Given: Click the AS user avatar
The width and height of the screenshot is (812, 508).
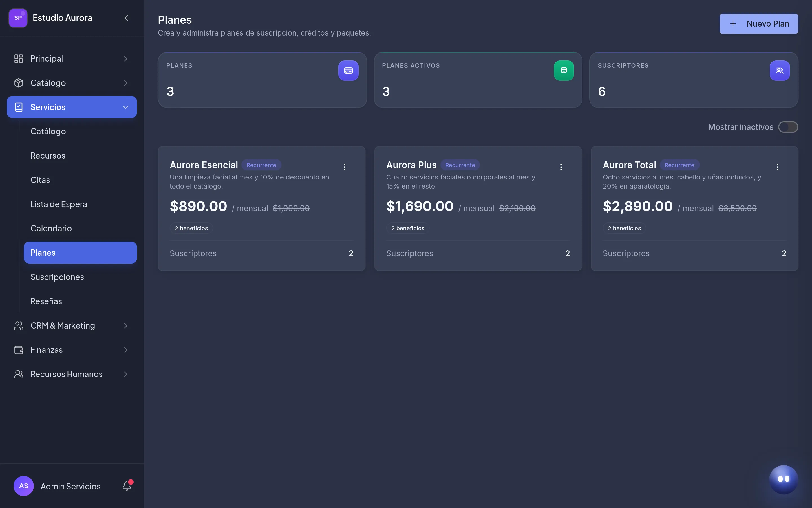Looking at the screenshot, I should click(x=23, y=486).
